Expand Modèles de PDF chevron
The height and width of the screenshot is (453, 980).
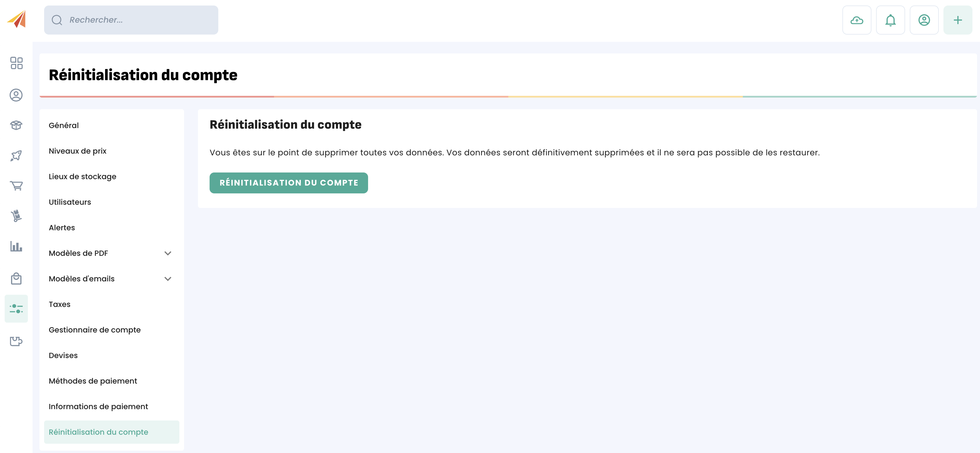[x=168, y=253]
